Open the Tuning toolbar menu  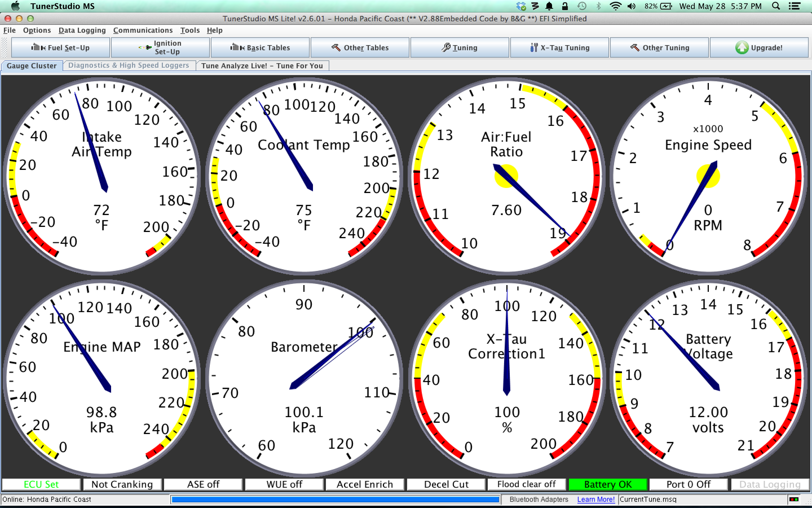click(460, 47)
